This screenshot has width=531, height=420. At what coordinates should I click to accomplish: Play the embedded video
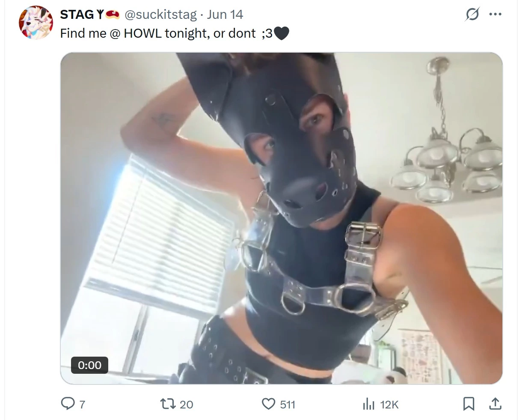point(282,218)
